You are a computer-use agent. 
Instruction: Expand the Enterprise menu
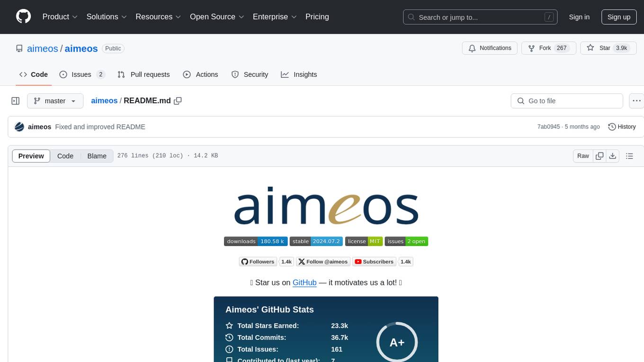275,17
